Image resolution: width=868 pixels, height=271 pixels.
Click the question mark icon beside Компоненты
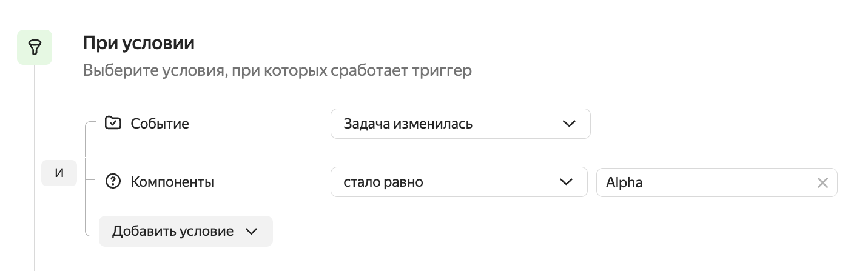113,181
